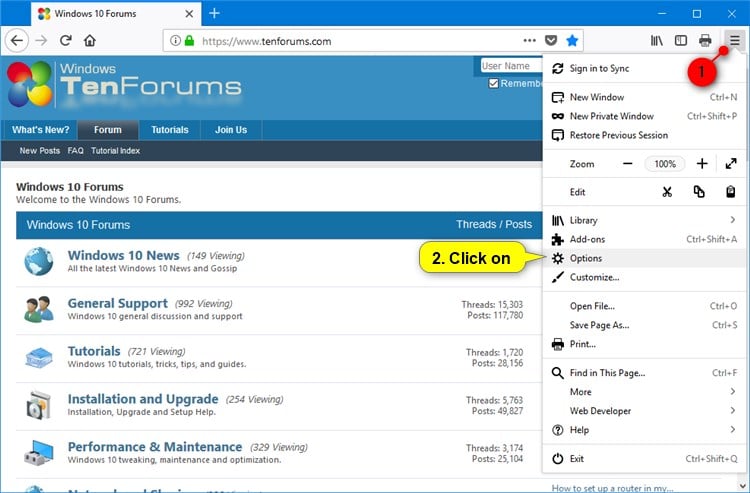
Task: Reload the current page
Action: click(x=66, y=41)
